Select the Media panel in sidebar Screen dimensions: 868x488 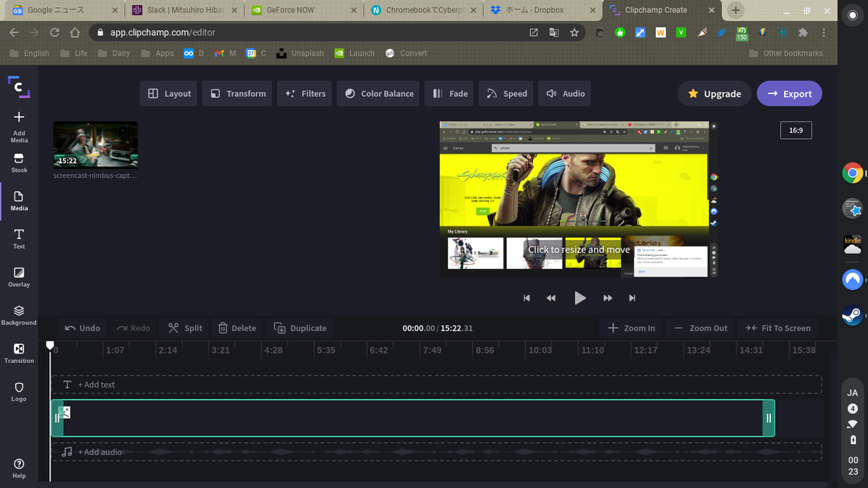(x=19, y=201)
